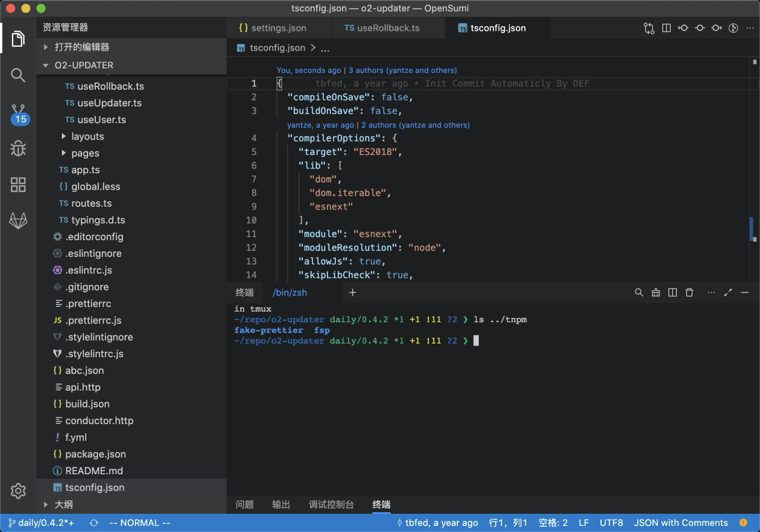This screenshot has height=532, width=760.
Task: Select the /bin/zsh terminal tab
Action: point(290,292)
